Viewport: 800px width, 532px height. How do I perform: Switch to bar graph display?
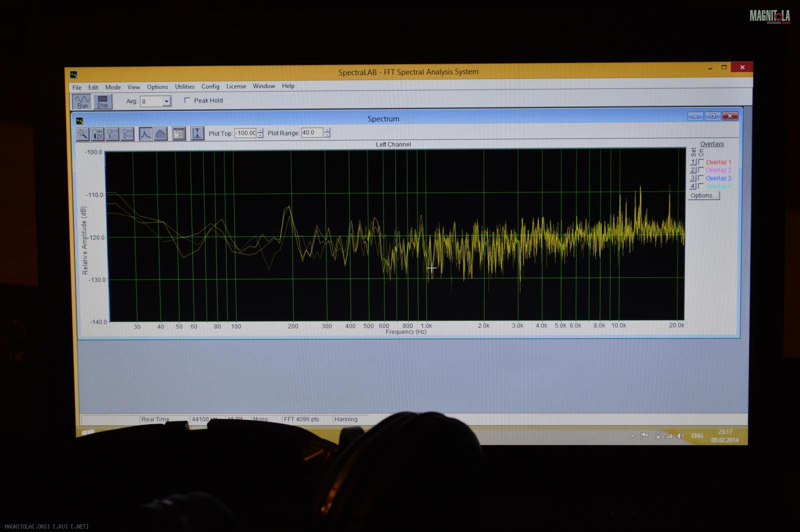pyautogui.click(x=160, y=133)
